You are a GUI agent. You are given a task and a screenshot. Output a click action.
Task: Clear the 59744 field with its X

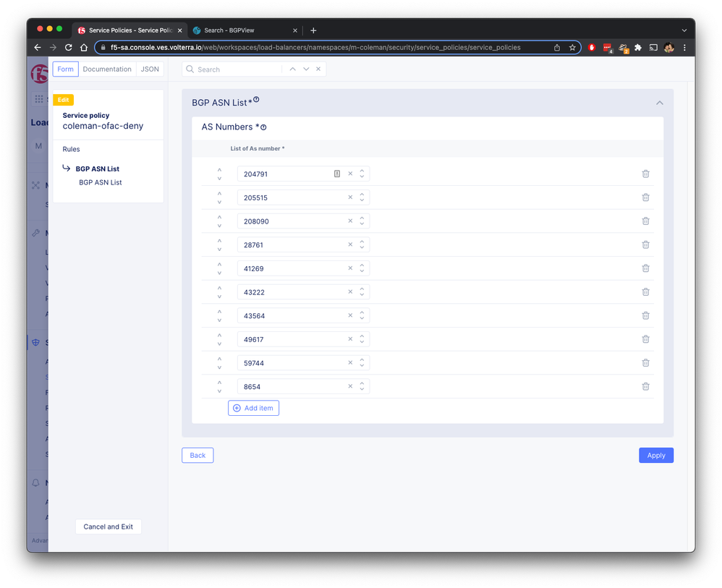tap(350, 363)
